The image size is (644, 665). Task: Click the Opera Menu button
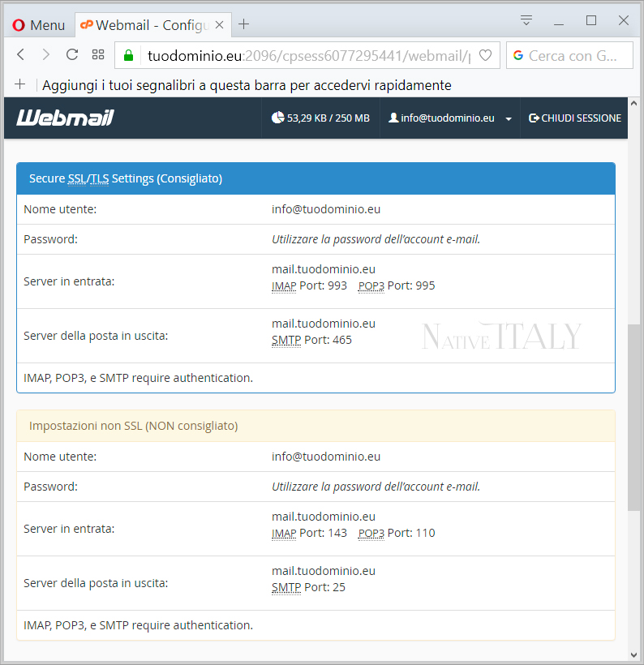pos(38,25)
